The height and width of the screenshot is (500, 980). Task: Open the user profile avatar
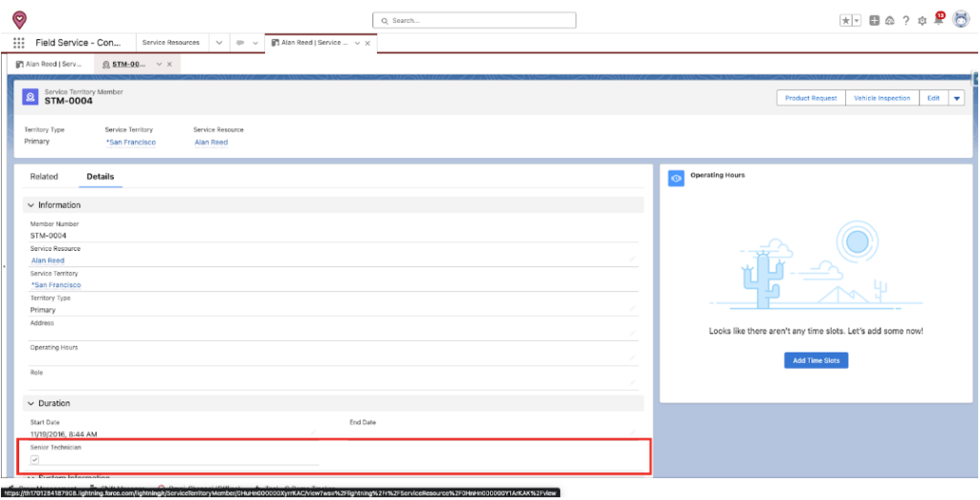point(961,19)
